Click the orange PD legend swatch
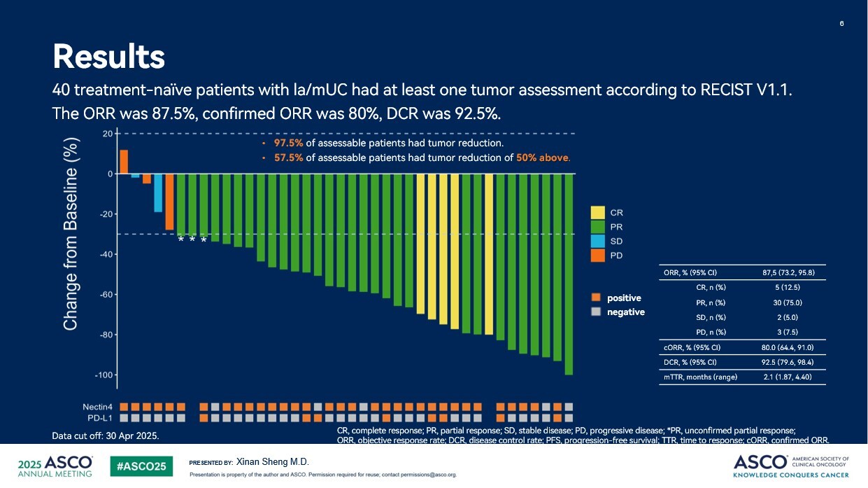This screenshot has width=868, height=488. [x=597, y=256]
